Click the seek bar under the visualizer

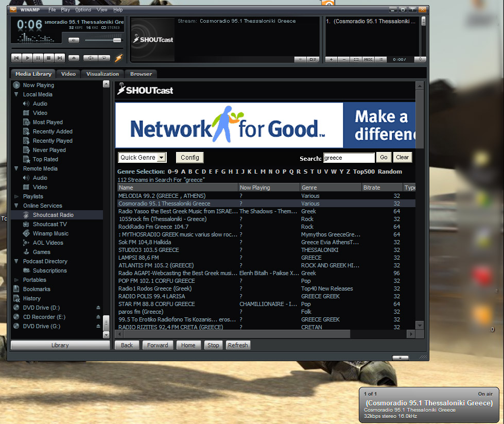[x=67, y=48]
